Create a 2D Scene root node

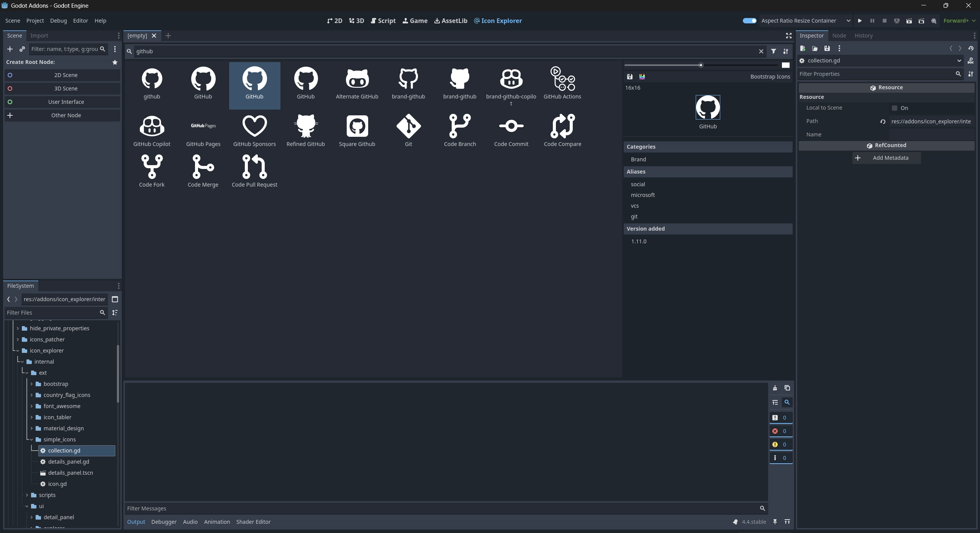(62, 75)
